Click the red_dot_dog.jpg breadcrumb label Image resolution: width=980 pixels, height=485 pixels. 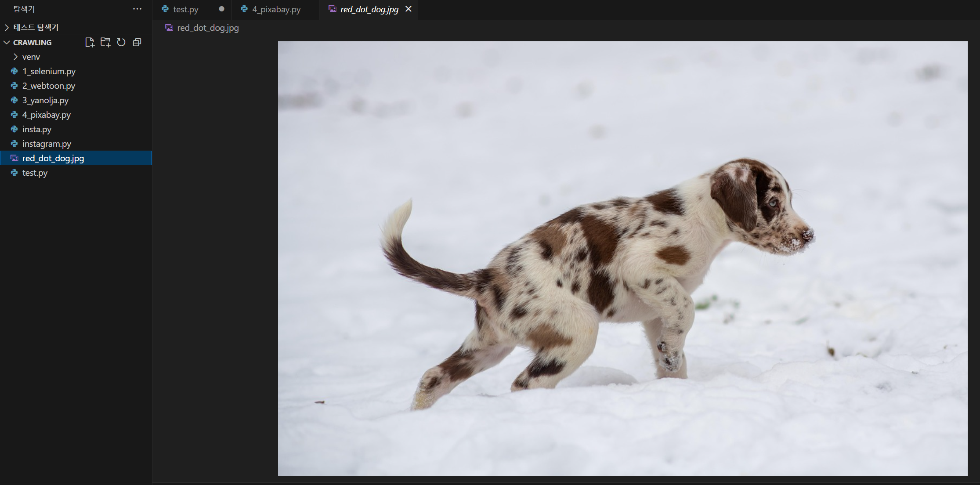(x=208, y=28)
